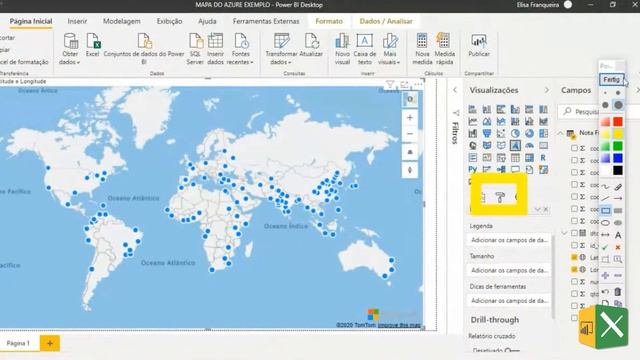
Task: Pick the R script visual icon
Action: 543,158
